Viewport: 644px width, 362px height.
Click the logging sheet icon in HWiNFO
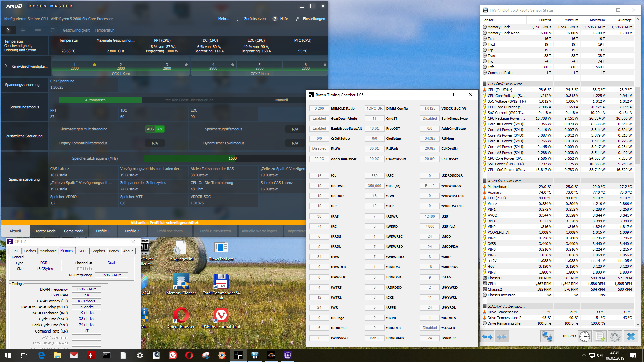(600, 336)
